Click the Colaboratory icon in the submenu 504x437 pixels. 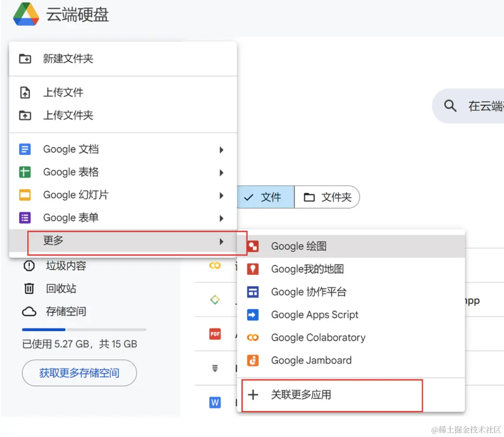coord(253,338)
